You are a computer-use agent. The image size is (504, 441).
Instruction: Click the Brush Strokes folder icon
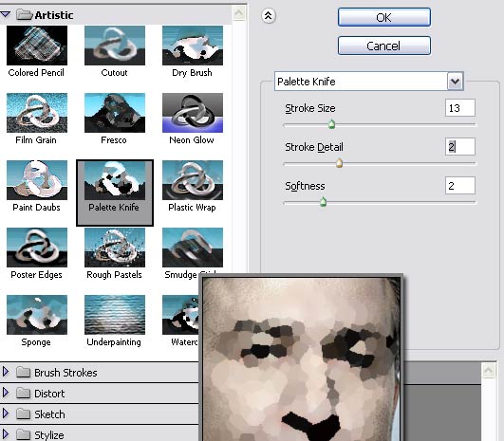pyautogui.click(x=23, y=372)
